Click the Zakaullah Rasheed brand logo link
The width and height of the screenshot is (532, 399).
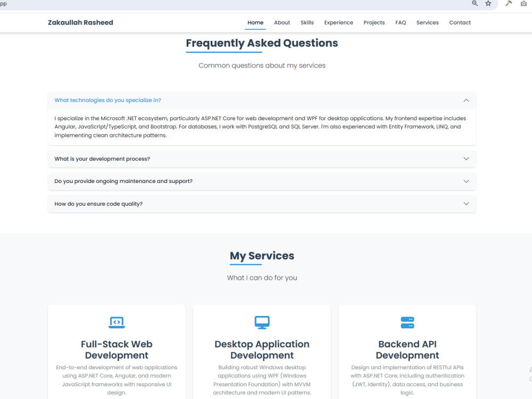[x=80, y=22]
